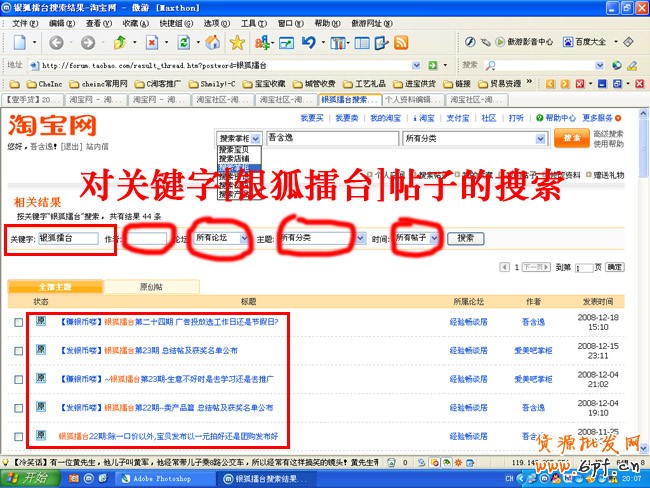Click the magnifier icon in search bar

click(x=491, y=65)
